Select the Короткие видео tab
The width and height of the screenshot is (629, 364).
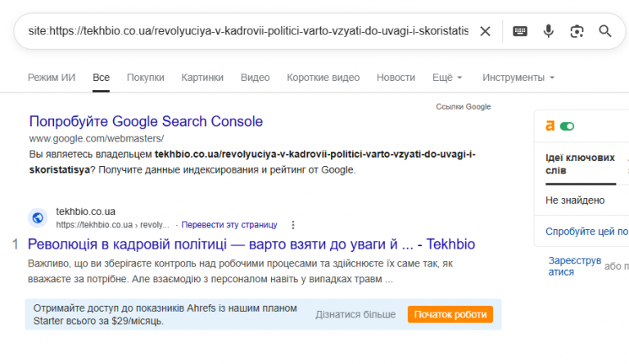click(x=323, y=78)
